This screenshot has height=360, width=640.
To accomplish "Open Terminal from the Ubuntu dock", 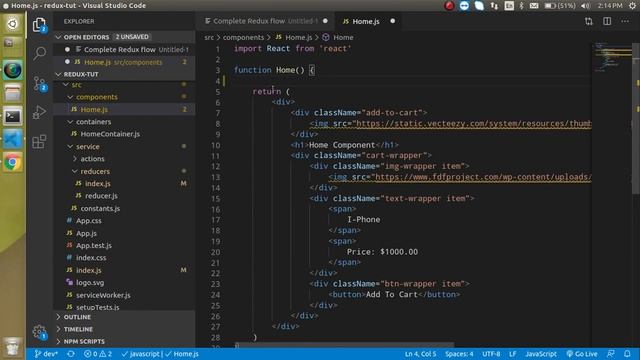I will coord(13,117).
